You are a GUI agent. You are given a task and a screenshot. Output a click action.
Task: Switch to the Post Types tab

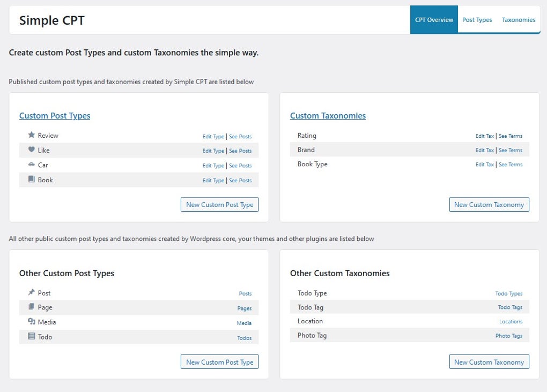click(x=477, y=19)
